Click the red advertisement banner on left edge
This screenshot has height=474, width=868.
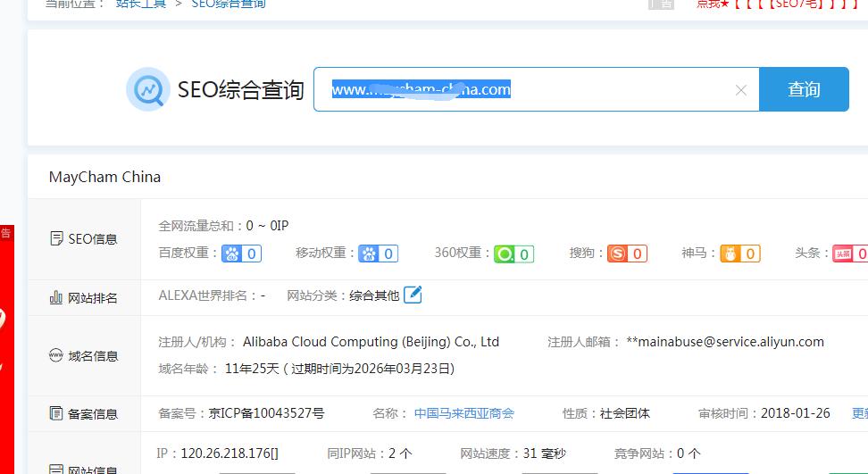coord(6,350)
